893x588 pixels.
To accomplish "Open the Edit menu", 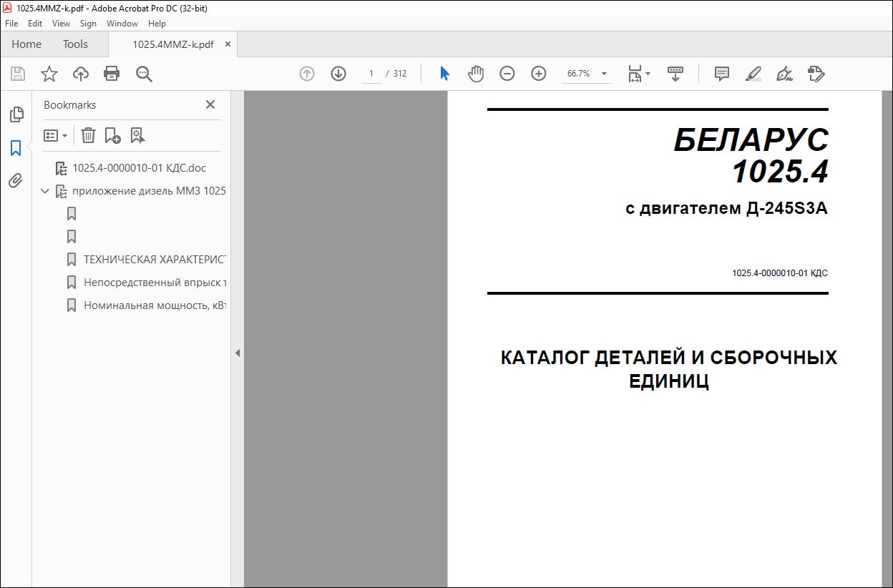I will point(35,24).
